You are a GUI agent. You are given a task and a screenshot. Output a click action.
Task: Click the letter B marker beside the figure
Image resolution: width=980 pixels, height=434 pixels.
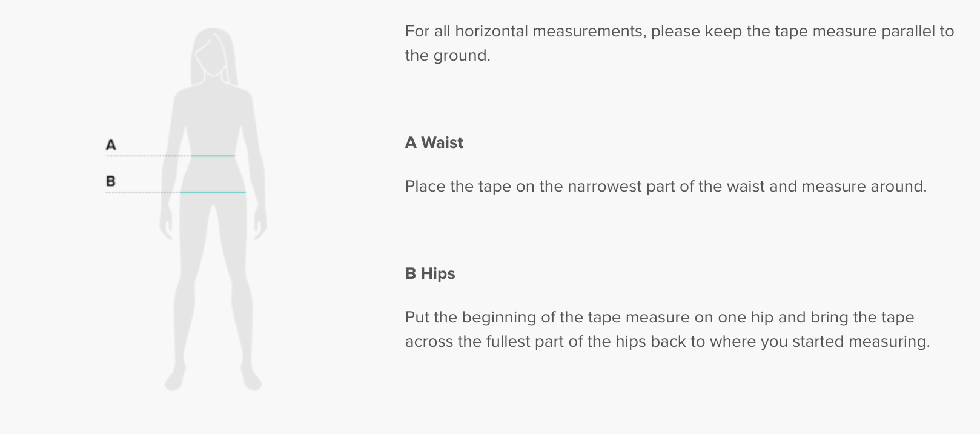111,181
